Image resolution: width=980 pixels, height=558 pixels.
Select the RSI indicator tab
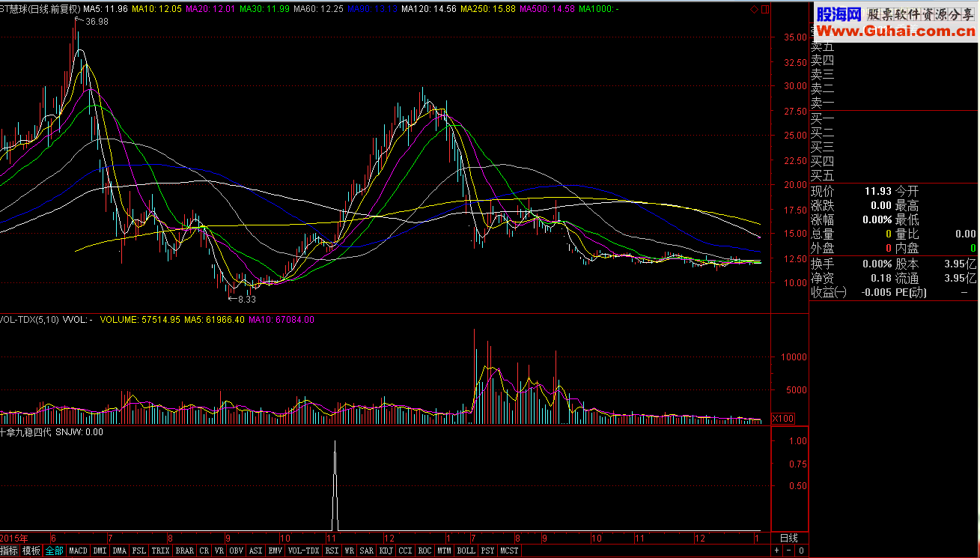pyautogui.click(x=331, y=551)
